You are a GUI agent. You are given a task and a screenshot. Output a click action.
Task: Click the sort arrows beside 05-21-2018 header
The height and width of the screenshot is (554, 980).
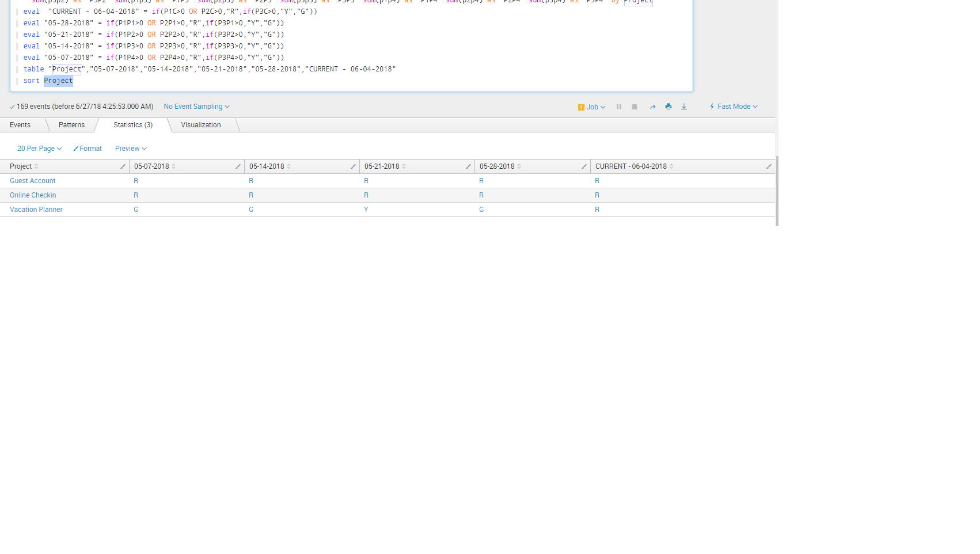404,166
